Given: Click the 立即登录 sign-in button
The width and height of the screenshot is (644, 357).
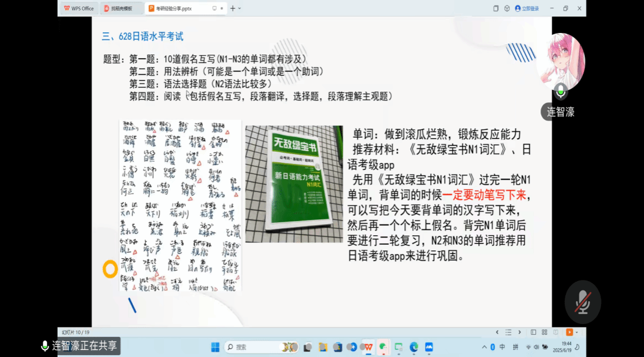Looking at the screenshot, I should 526,8.
